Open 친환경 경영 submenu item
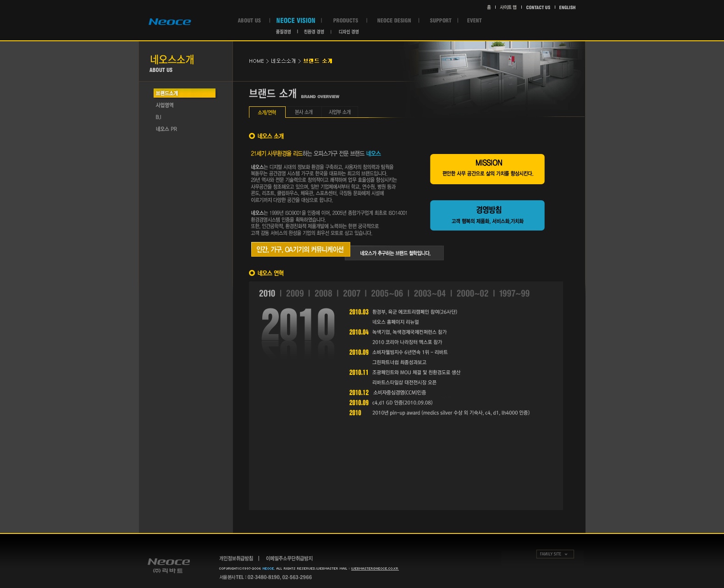The image size is (724, 588). click(314, 32)
